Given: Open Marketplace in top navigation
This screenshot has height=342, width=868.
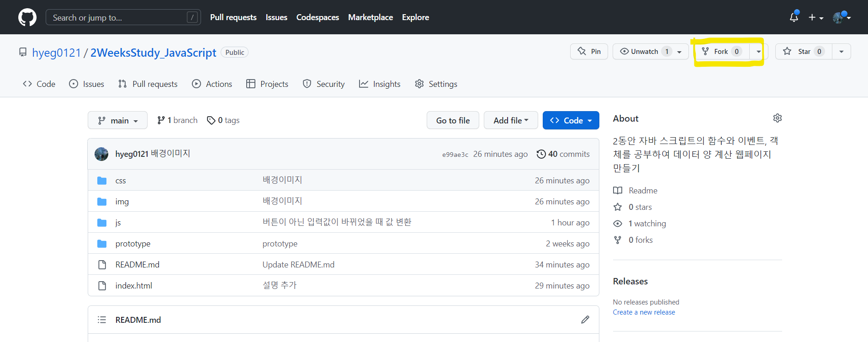Looking at the screenshot, I should click(370, 17).
